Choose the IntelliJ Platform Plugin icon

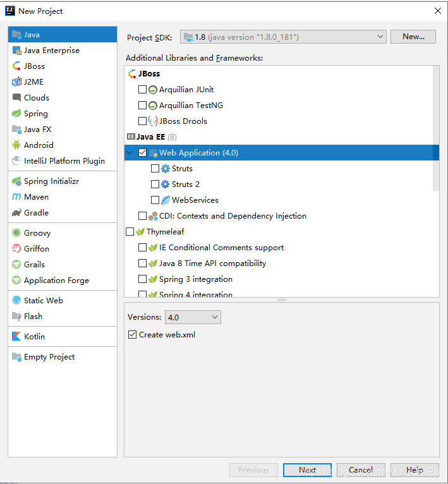click(16, 160)
